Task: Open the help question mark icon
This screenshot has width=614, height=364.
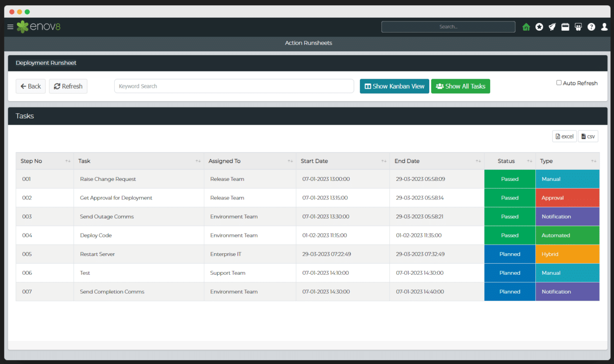Action: (591, 27)
